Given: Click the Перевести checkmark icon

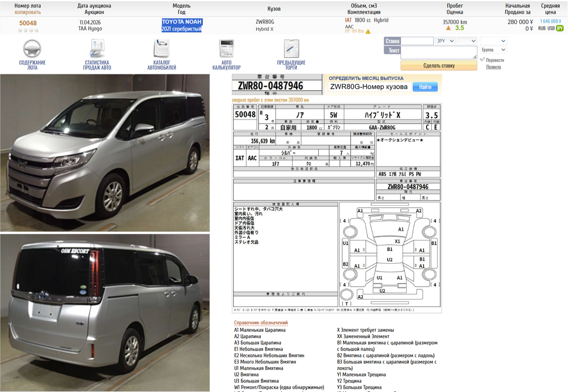Looking at the screenshot, I should (482, 60).
